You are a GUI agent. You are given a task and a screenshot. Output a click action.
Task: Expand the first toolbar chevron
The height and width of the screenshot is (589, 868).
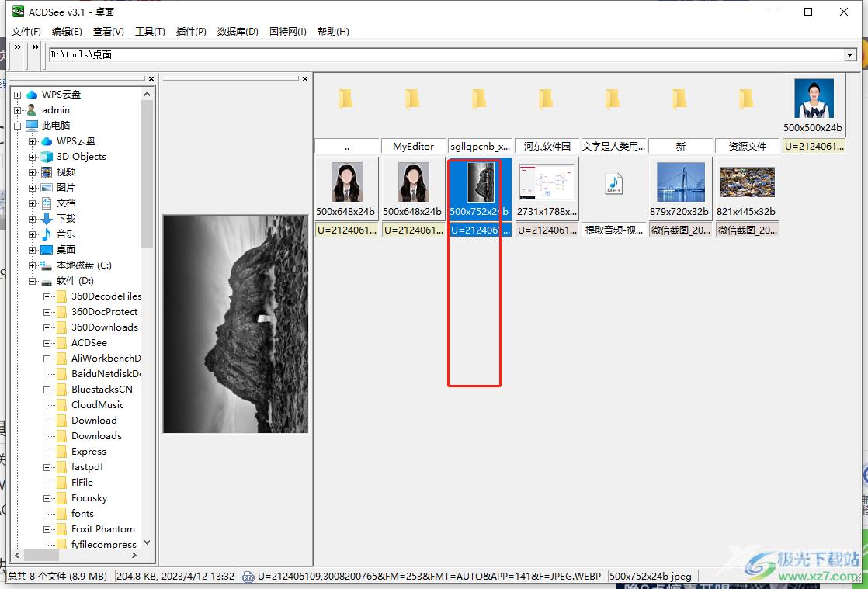pyautogui.click(x=18, y=47)
